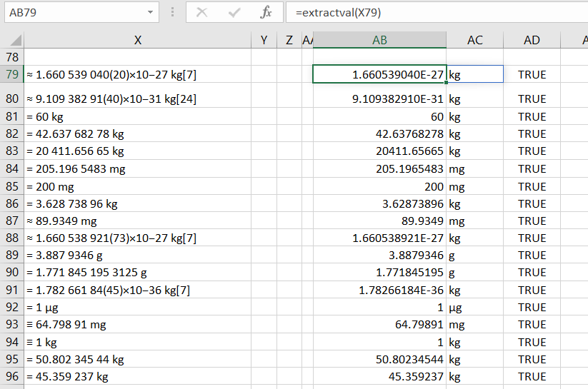Image resolution: width=588 pixels, height=389 pixels.
Task: Click the Enter checkmark formula icon
Action: [x=234, y=12]
